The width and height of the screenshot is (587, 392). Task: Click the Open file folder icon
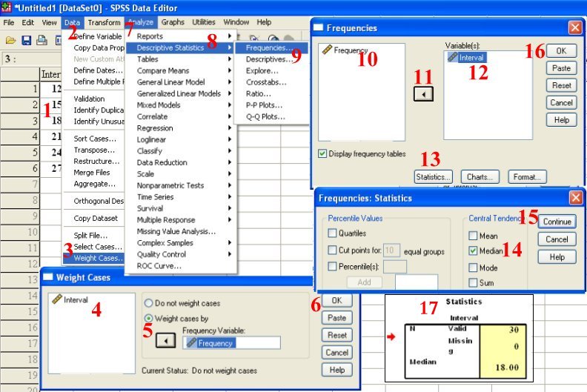point(10,41)
